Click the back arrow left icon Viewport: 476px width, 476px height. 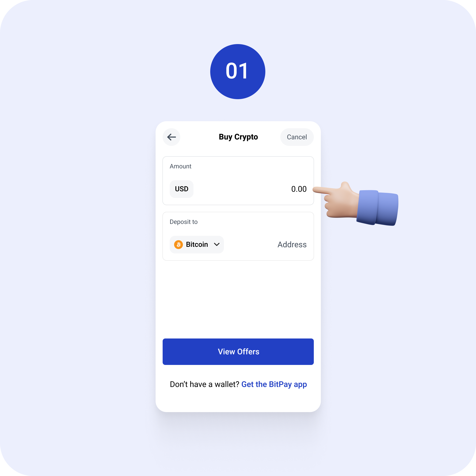click(172, 137)
